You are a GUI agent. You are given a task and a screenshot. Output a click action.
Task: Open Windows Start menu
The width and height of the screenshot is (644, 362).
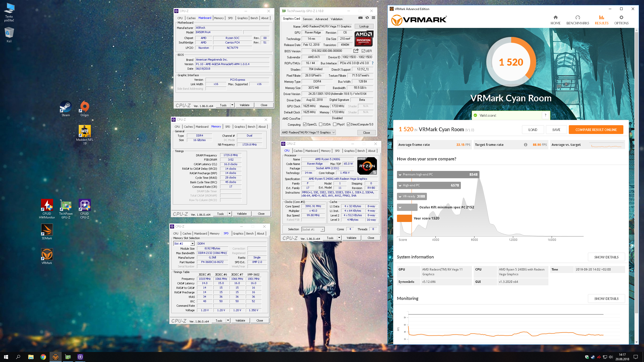6,357
